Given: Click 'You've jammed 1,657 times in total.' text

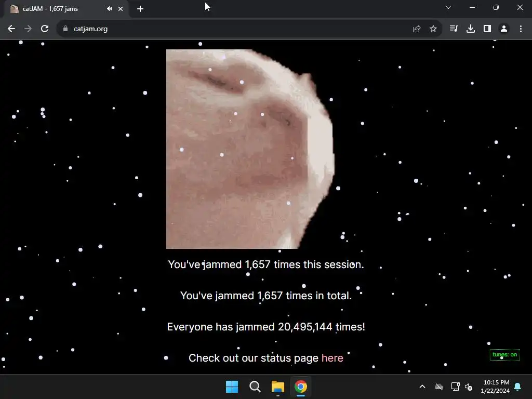Looking at the screenshot, I should click(266, 296).
